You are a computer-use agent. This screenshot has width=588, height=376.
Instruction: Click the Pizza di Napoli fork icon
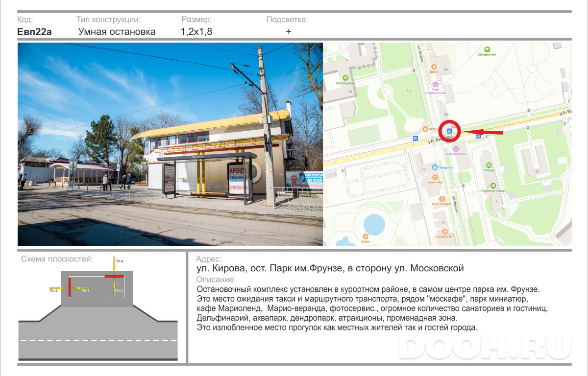[x=442, y=199]
